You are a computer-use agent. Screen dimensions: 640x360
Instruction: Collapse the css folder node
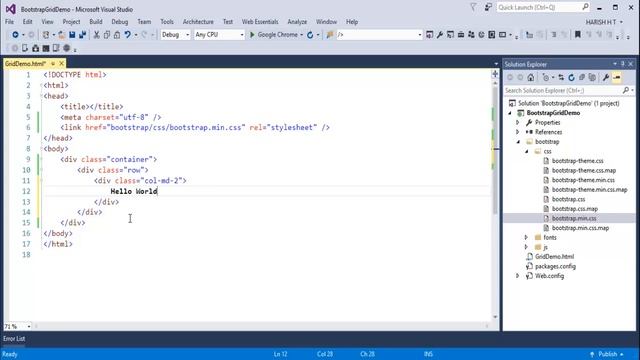click(527, 151)
